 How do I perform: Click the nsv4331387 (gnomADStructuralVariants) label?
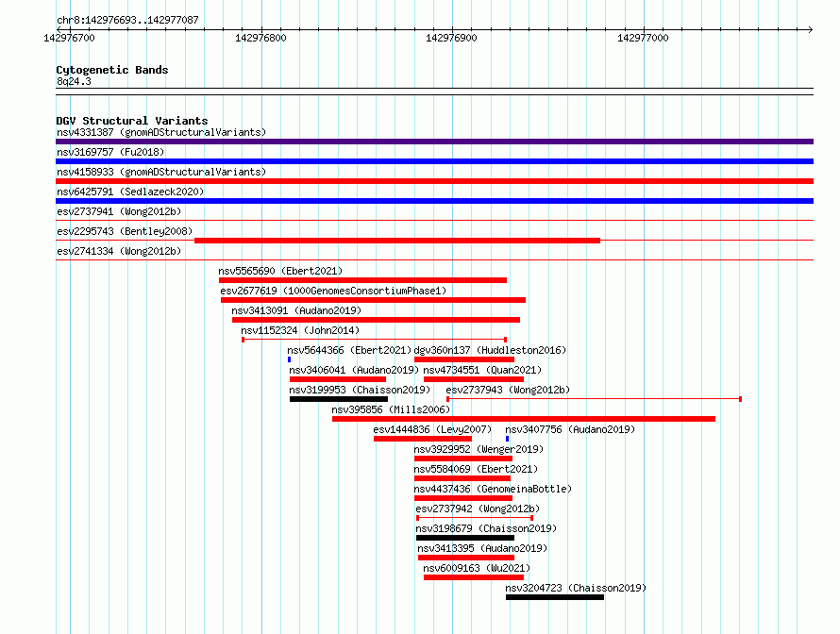click(x=161, y=132)
